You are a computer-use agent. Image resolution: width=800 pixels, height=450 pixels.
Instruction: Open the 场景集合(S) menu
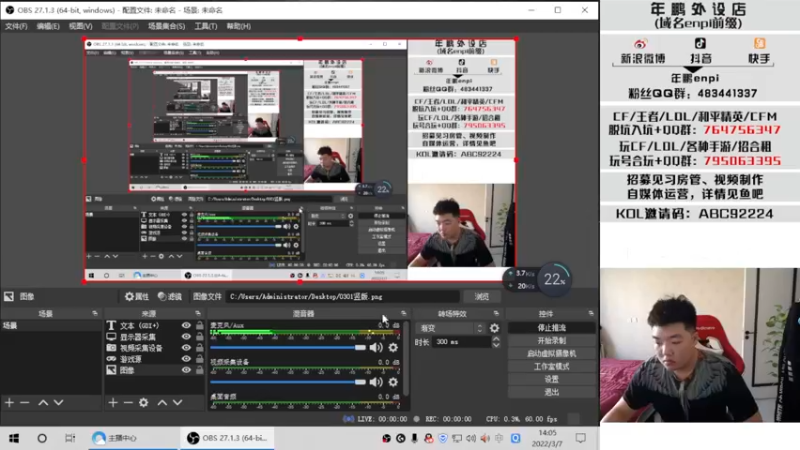[166, 26]
